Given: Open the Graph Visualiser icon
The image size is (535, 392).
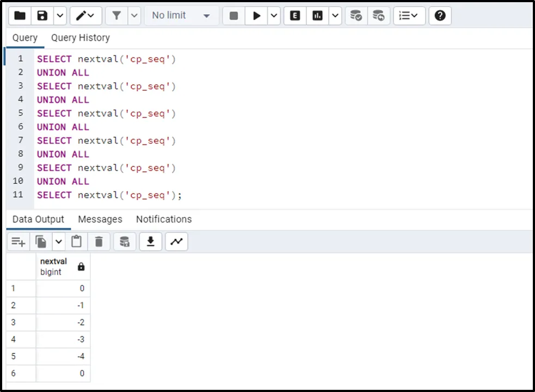Looking at the screenshot, I should pyautogui.click(x=176, y=241).
